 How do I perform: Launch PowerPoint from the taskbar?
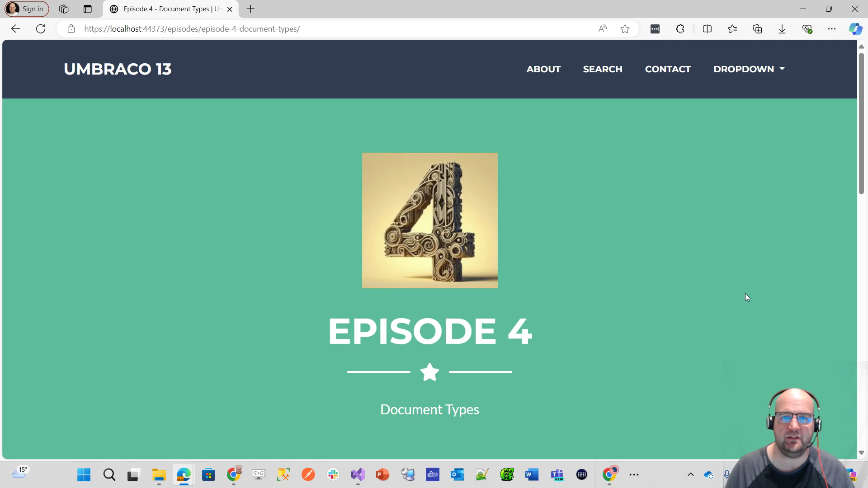(382, 475)
